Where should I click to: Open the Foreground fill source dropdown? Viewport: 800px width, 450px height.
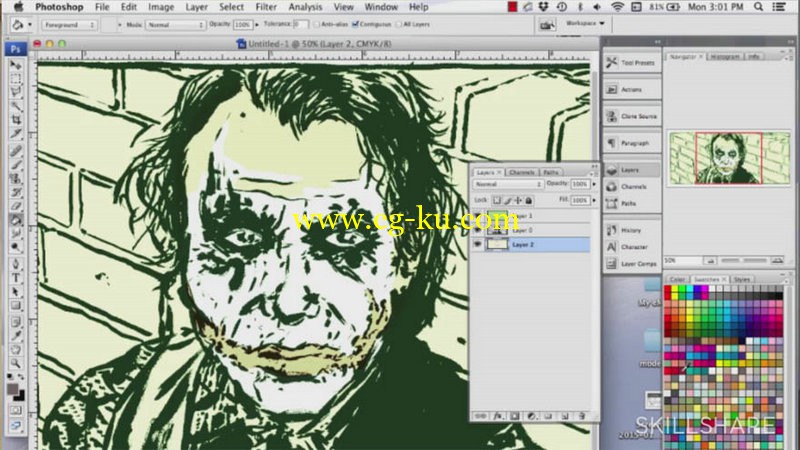click(69, 24)
